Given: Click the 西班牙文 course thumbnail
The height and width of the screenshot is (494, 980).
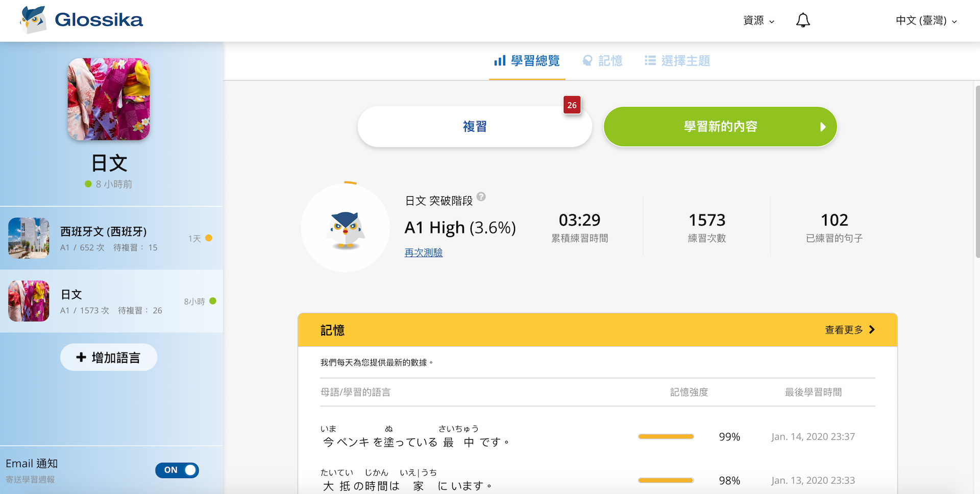Looking at the screenshot, I should (x=29, y=238).
